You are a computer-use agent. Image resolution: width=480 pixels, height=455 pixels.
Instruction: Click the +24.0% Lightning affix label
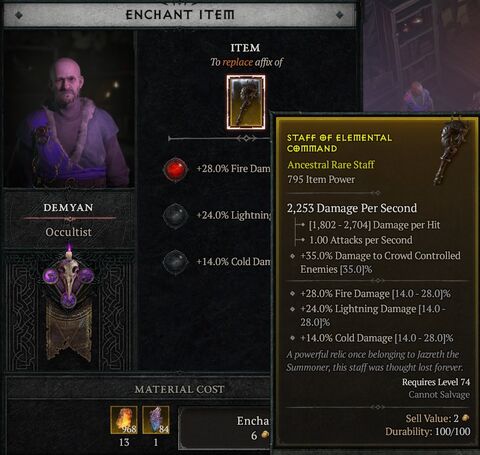[x=234, y=215]
